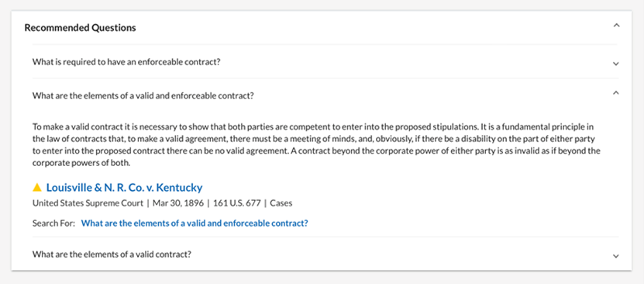Click the 161 U.S. 677 citation
This screenshot has height=284, width=644.
click(237, 203)
